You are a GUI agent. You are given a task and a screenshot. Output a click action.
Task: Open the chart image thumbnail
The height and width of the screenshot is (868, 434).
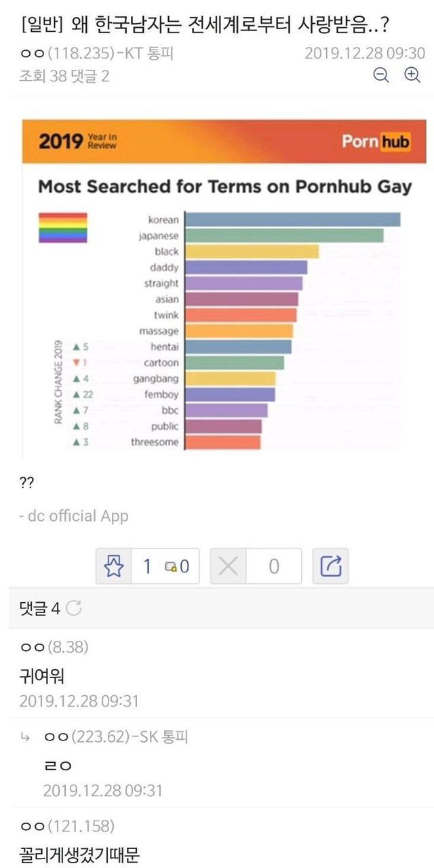pos(224,285)
